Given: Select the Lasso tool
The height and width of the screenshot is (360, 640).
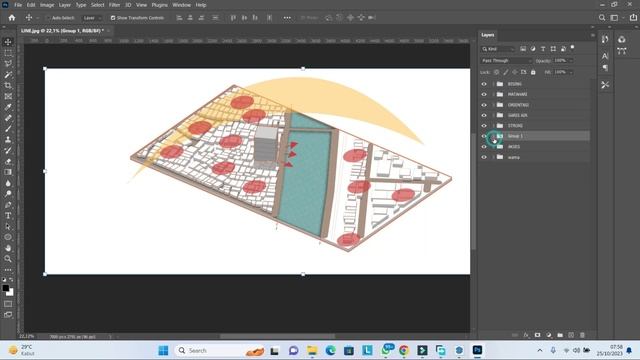Looking at the screenshot, I should (x=8, y=64).
